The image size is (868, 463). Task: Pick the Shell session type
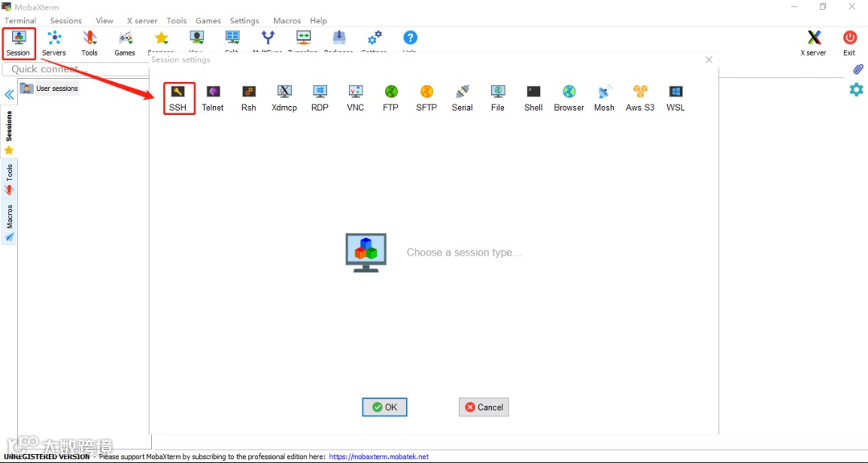coord(533,98)
